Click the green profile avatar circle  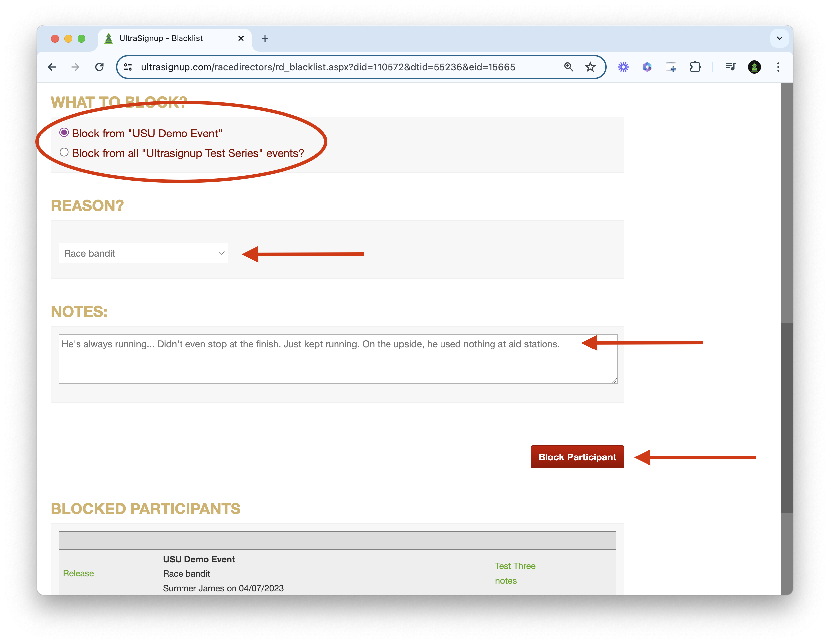click(754, 67)
